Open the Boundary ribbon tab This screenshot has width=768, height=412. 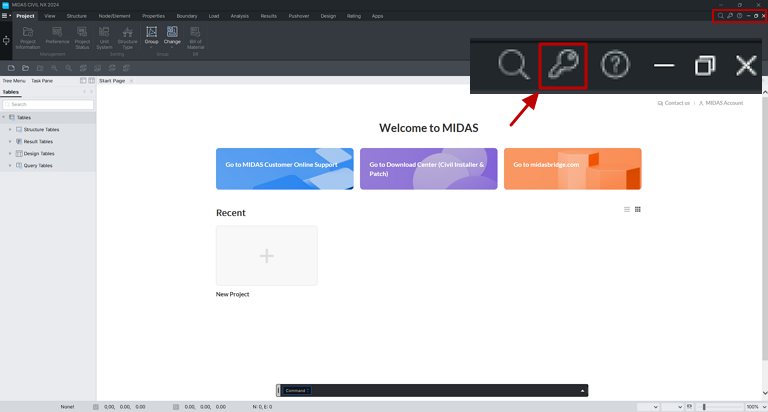187,16
